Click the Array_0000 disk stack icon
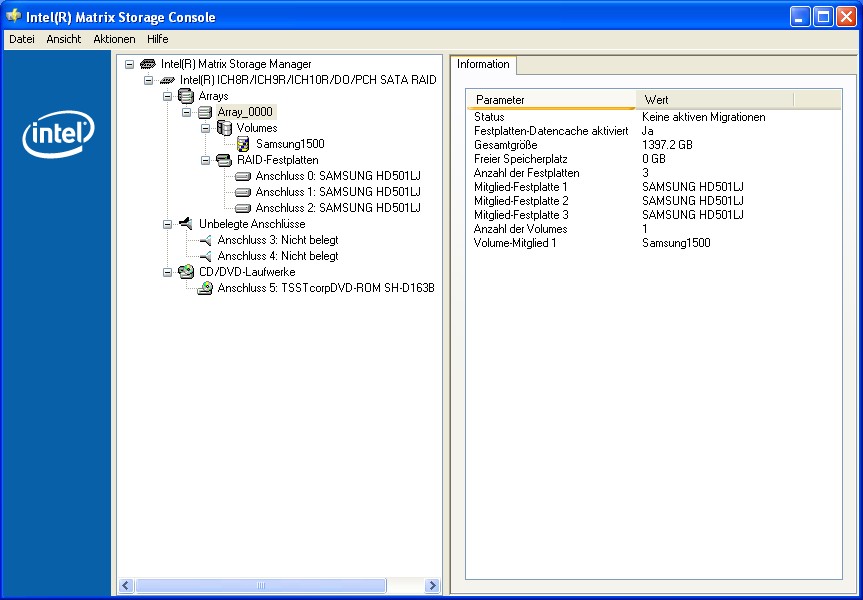Screen dimensions: 863x600 [x=205, y=112]
